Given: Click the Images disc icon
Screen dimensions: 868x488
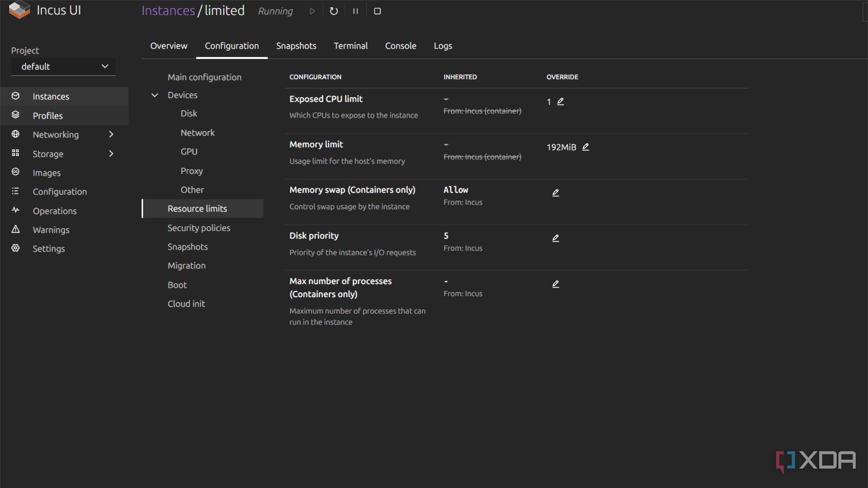Looking at the screenshot, I should point(15,172).
